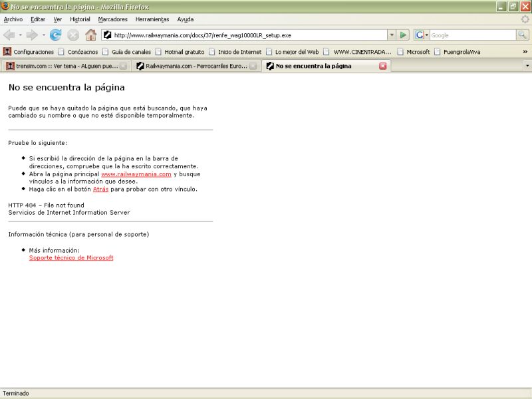The image size is (532, 399).
Task: Close the 'No se encuentra la página' tab
Action: [x=382, y=66]
